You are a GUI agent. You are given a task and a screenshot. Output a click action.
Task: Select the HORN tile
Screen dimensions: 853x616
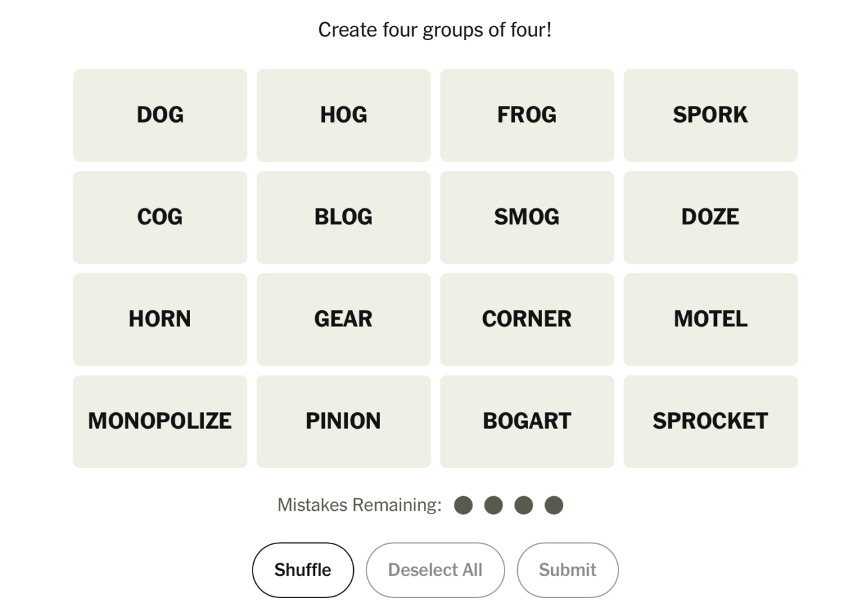point(160,319)
